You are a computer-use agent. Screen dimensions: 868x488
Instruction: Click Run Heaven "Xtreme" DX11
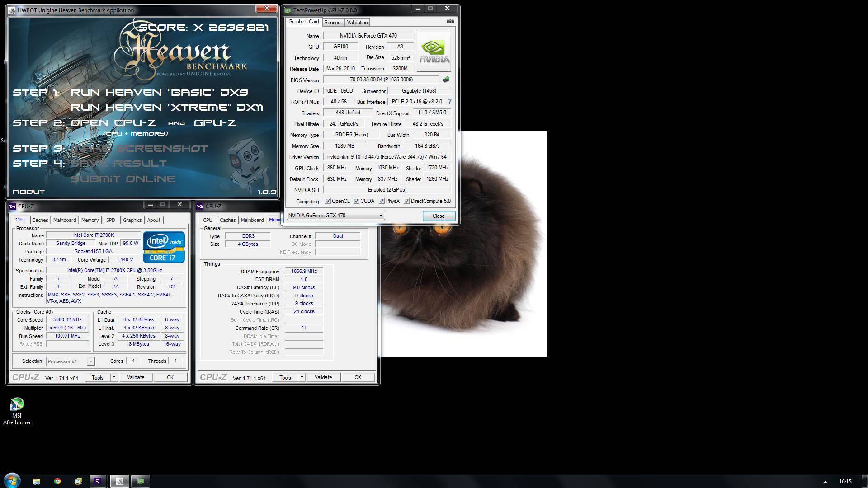point(167,108)
